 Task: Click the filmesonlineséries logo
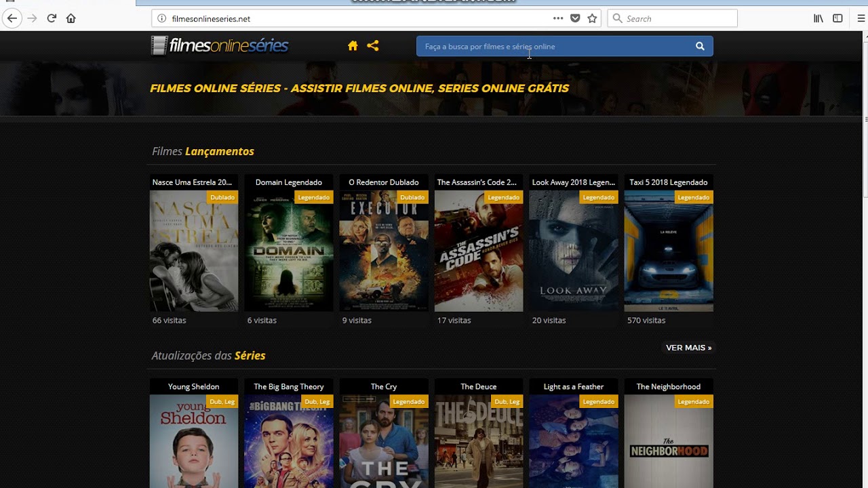220,45
